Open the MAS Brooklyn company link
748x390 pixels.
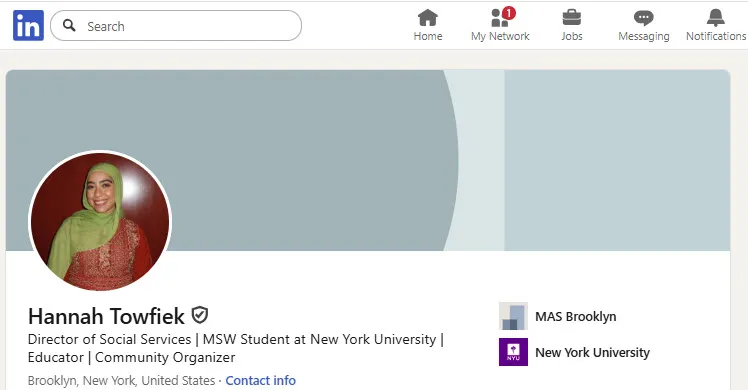[575, 317]
